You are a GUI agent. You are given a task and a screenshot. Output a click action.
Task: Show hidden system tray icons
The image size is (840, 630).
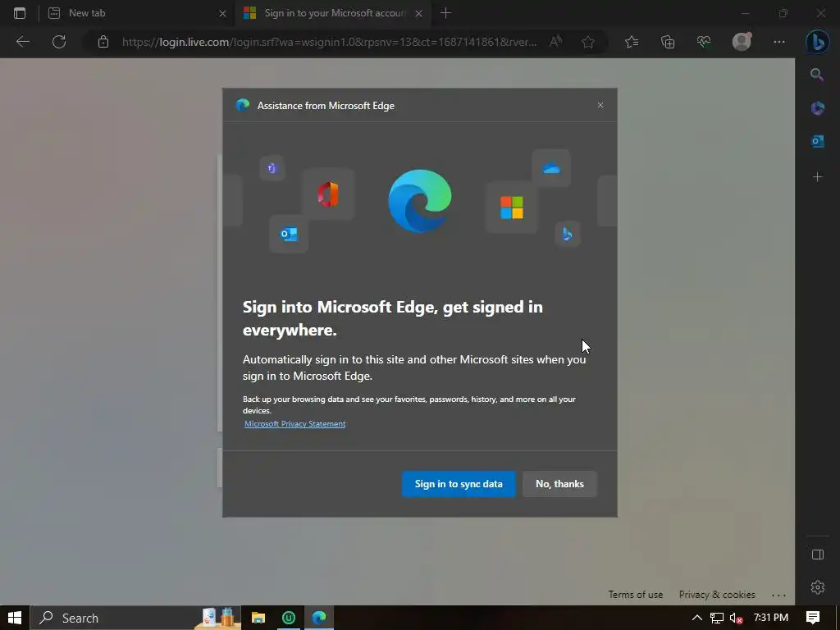(697, 618)
